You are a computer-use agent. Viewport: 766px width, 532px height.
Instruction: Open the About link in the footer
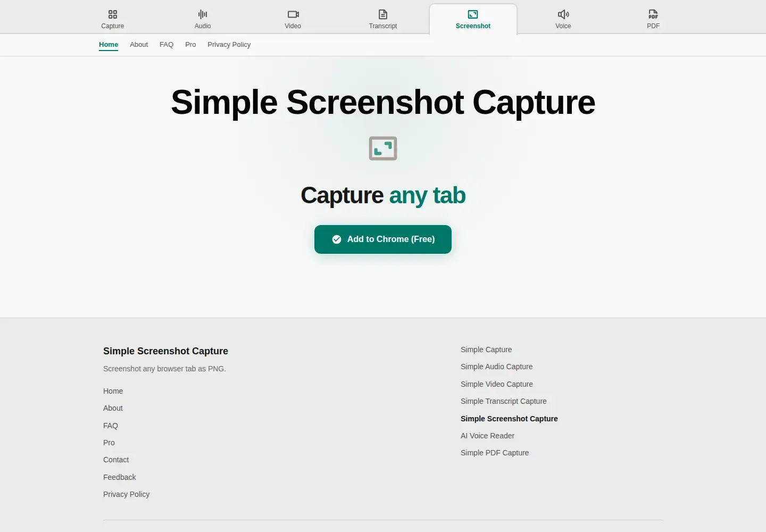click(x=113, y=408)
